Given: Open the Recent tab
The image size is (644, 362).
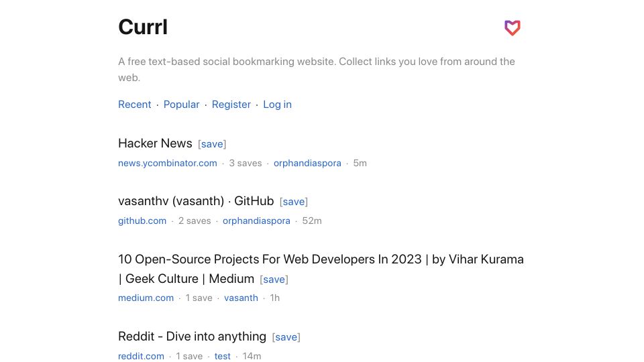Looking at the screenshot, I should (x=134, y=105).
